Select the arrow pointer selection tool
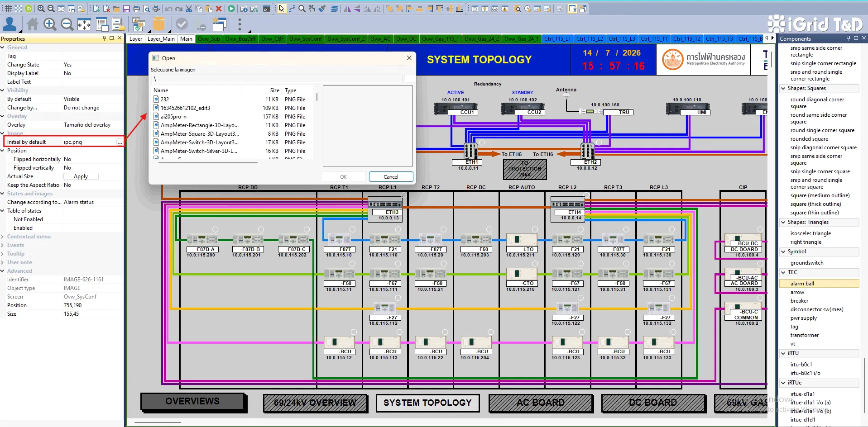The image size is (868, 427). 282,9
